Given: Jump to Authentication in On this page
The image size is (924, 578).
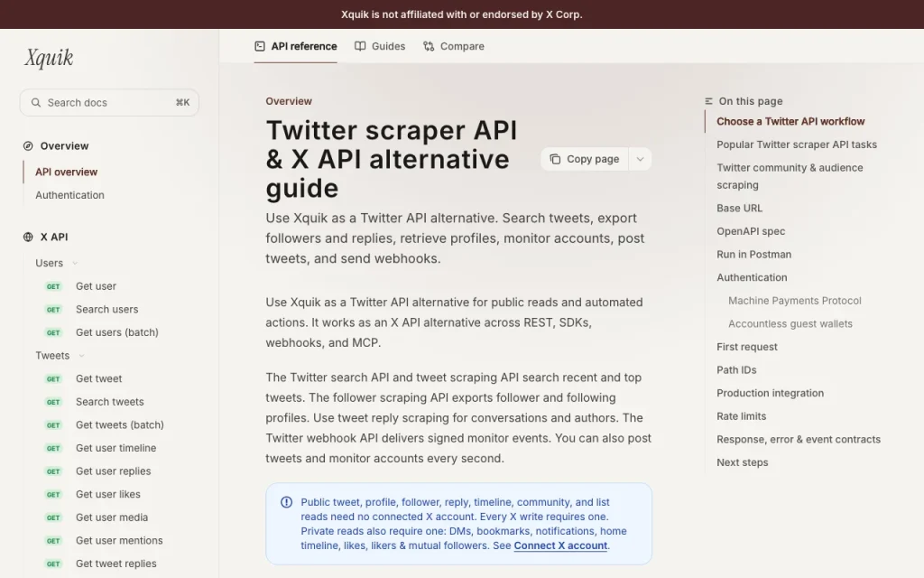Looking at the screenshot, I should (x=752, y=277).
